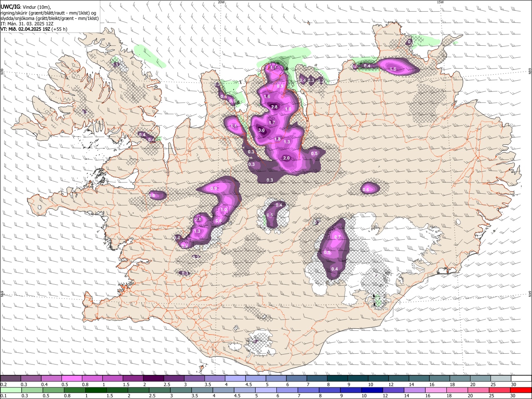532x399 pixels.
Task: Click the '30' label in the lower scale
Action: [513, 396]
